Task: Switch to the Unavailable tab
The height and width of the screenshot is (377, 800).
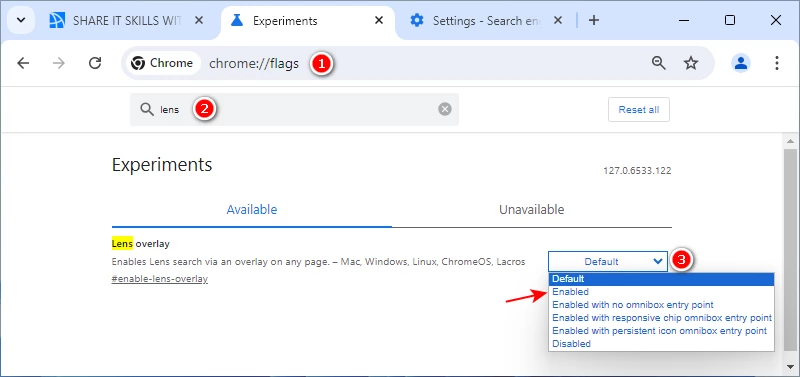Action: point(532,210)
